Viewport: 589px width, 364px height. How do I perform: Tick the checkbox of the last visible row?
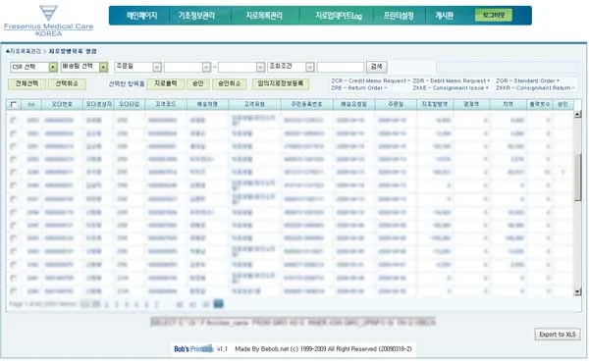[13, 291]
